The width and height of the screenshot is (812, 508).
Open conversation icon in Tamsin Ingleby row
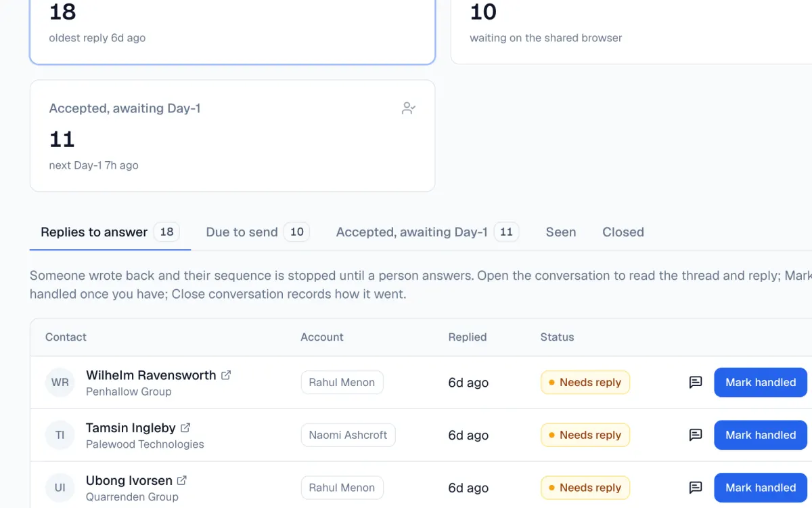tap(695, 436)
